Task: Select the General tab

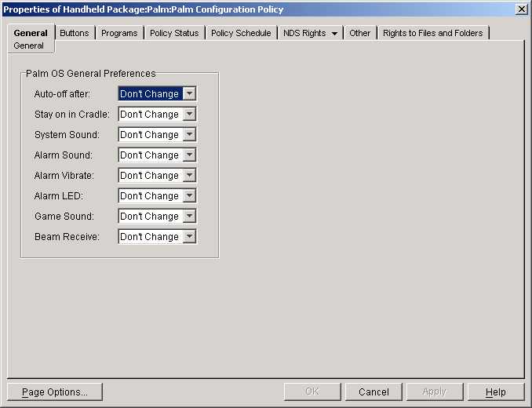Action: pyautogui.click(x=31, y=33)
